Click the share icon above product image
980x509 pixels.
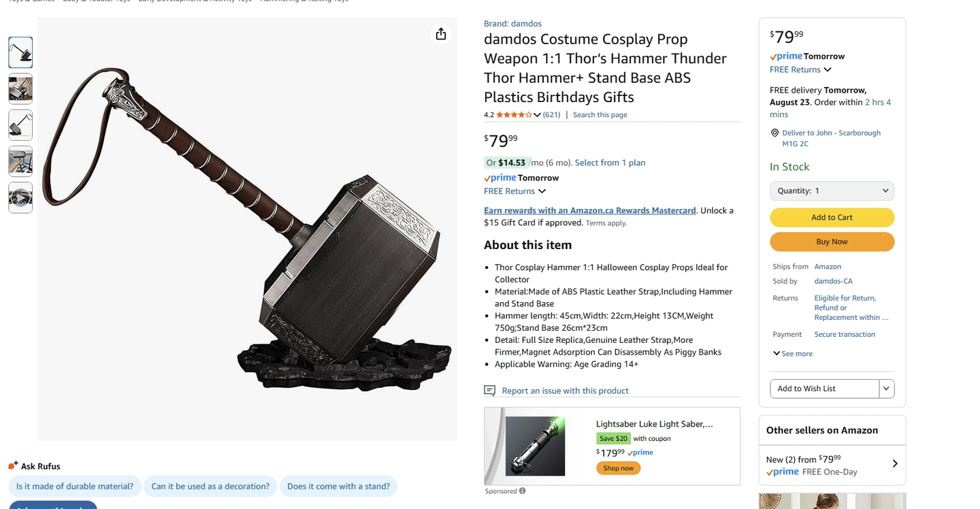pyautogui.click(x=441, y=34)
